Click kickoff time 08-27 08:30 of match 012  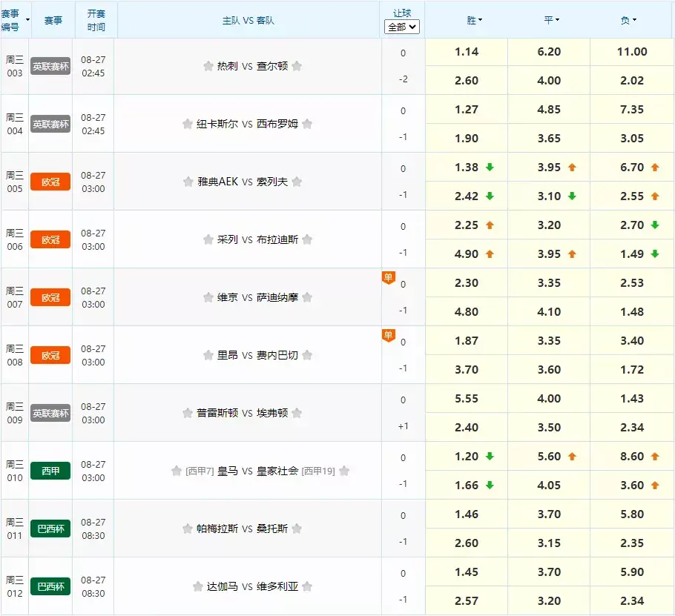[x=93, y=587]
